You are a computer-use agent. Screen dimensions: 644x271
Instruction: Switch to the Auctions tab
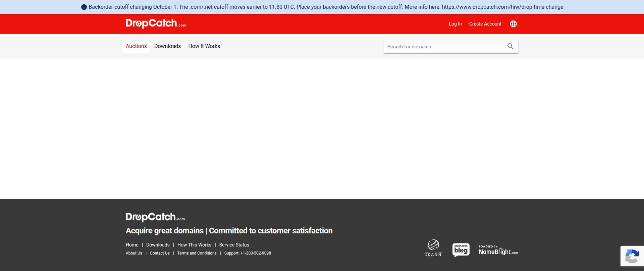[136, 46]
